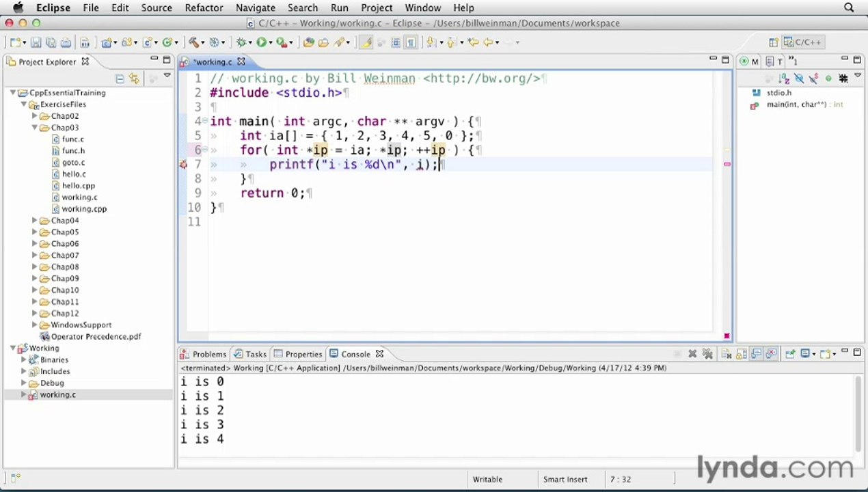The image size is (868, 492).
Task: Expand the Chap04 folder
Action: [35, 221]
